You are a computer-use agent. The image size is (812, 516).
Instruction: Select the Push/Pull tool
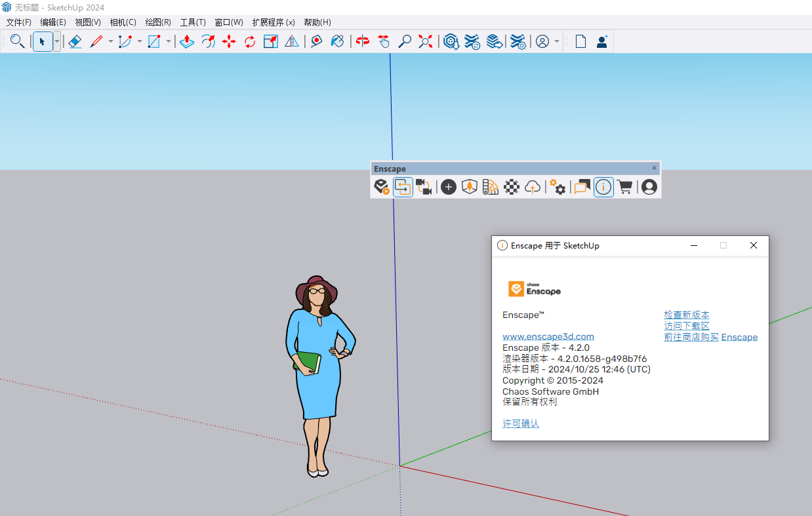tap(187, 42)
